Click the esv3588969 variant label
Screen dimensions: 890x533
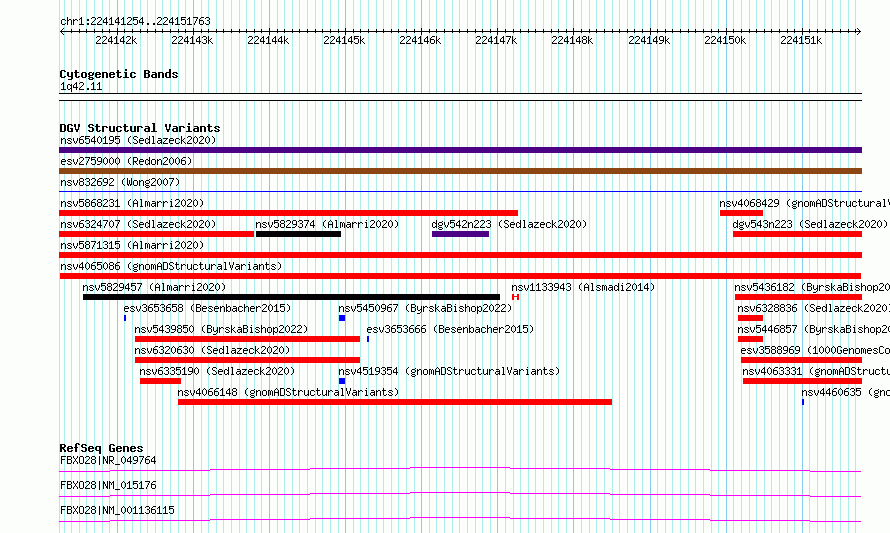(815, 350)
